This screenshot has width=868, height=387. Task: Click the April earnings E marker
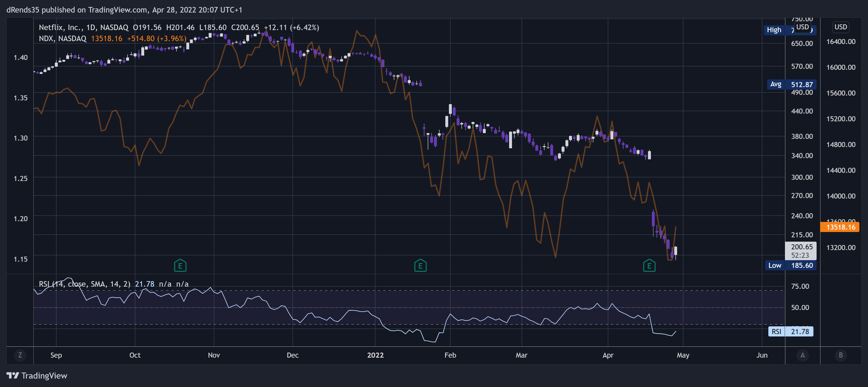coord(649,265)
